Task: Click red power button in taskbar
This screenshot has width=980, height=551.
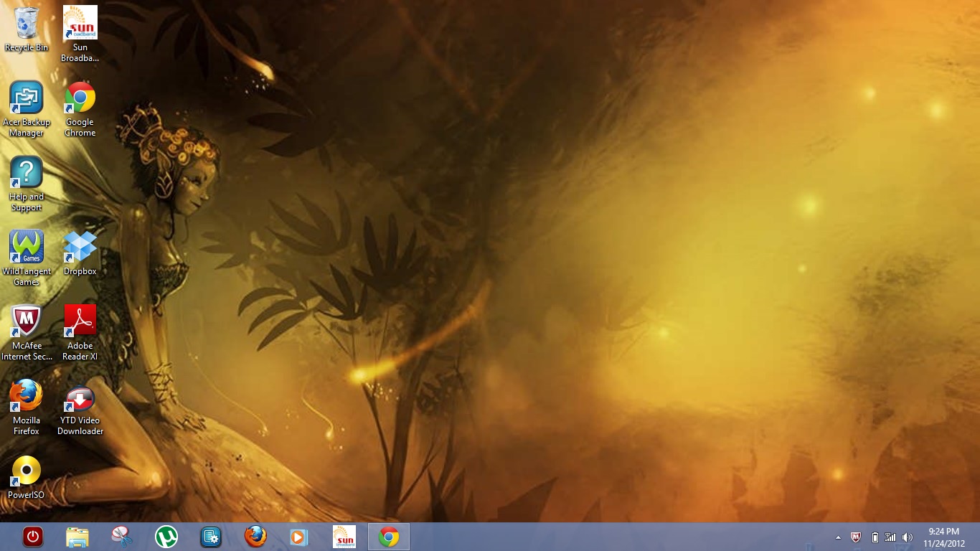Action: pos(33,537)
